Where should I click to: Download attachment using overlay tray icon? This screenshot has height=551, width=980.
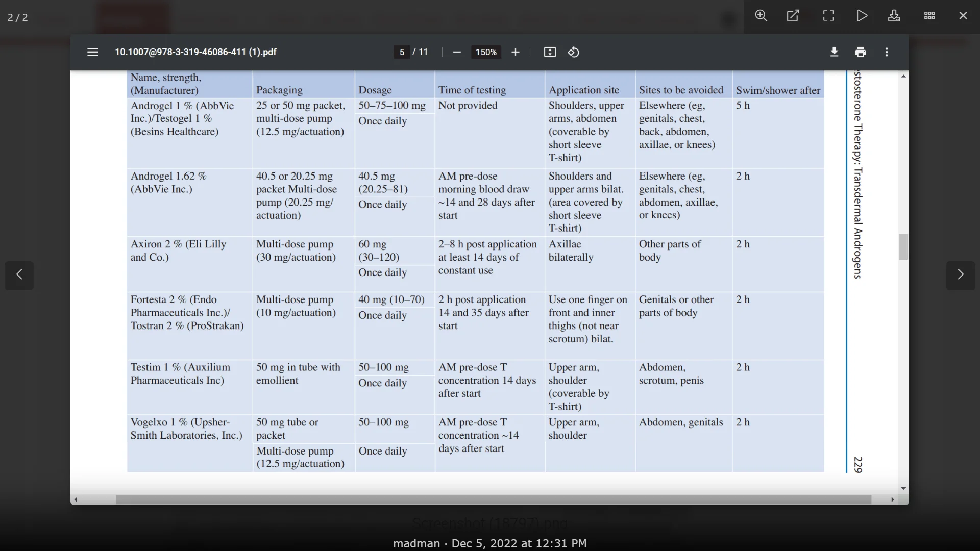[894, 16]
